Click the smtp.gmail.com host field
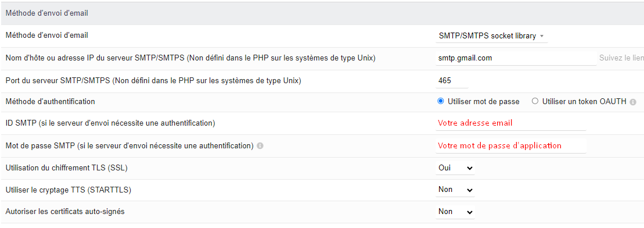This screenshot has height=228, width=644. click(516, 58)
